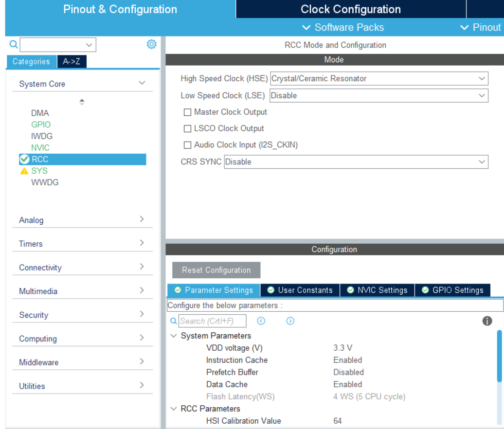Click the info icon in parameter settings
The height and width of the screenshot is (429, 504).
tap(487, 321)
